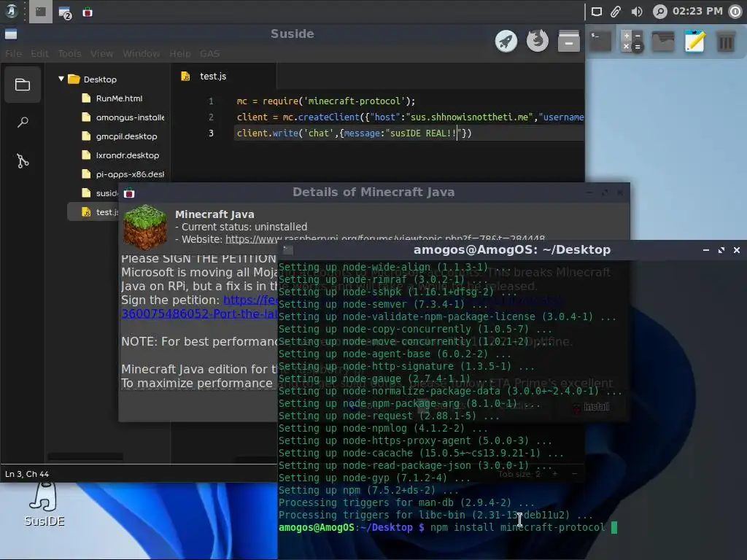This screenshot has height=560, width=747.
Task: Open the terminal launcher in the dock
Action: coord(600,41)
